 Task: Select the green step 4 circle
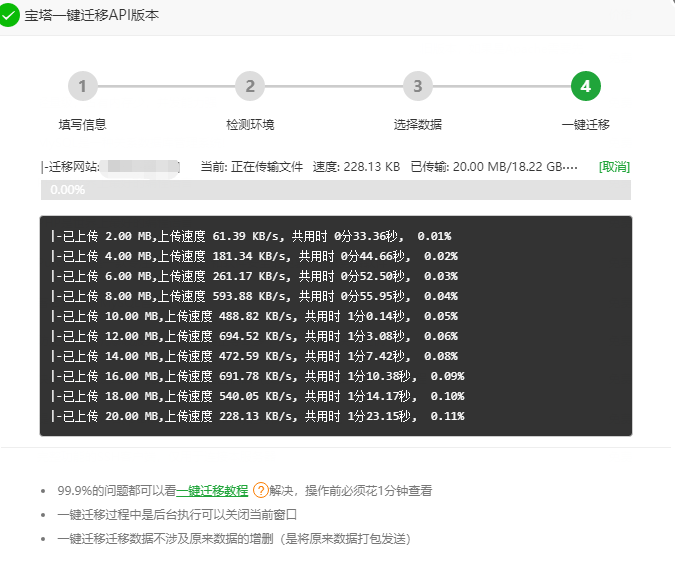coord(585,86)
